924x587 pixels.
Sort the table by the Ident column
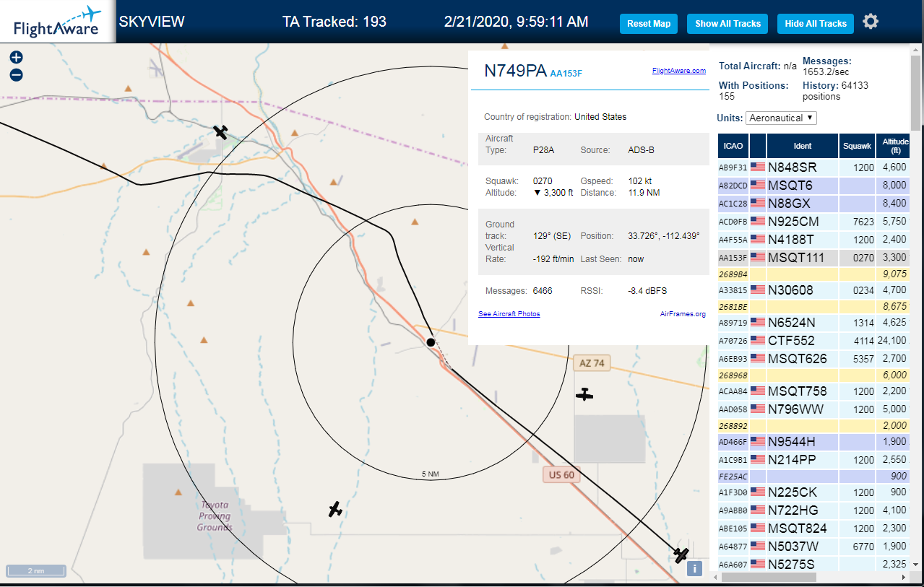click(x=803, y=146)
